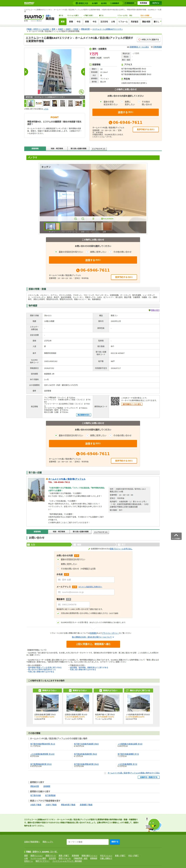186x868 pixels.
Task: Follow the 堺筋本町駅 breadcrumb link
Action: [x=85, y=29]
